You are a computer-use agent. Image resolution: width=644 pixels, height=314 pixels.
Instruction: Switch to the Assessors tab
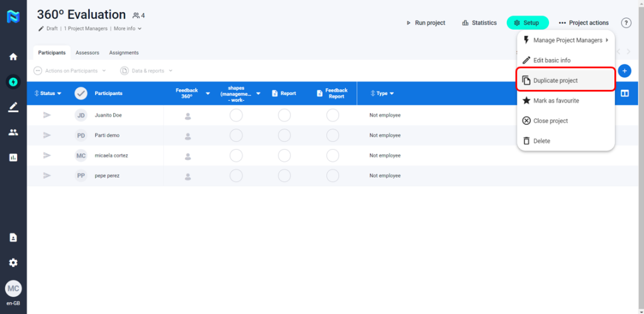coord(87,53)
